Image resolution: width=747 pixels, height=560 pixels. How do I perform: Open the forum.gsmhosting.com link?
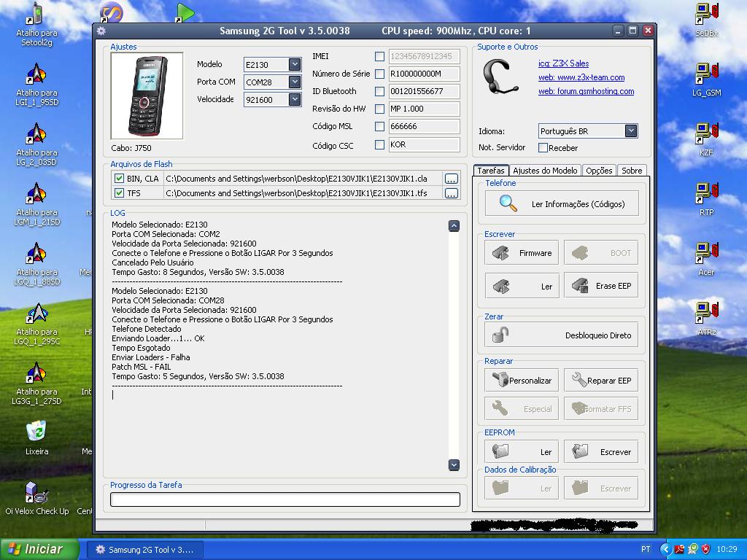point(586,91)
